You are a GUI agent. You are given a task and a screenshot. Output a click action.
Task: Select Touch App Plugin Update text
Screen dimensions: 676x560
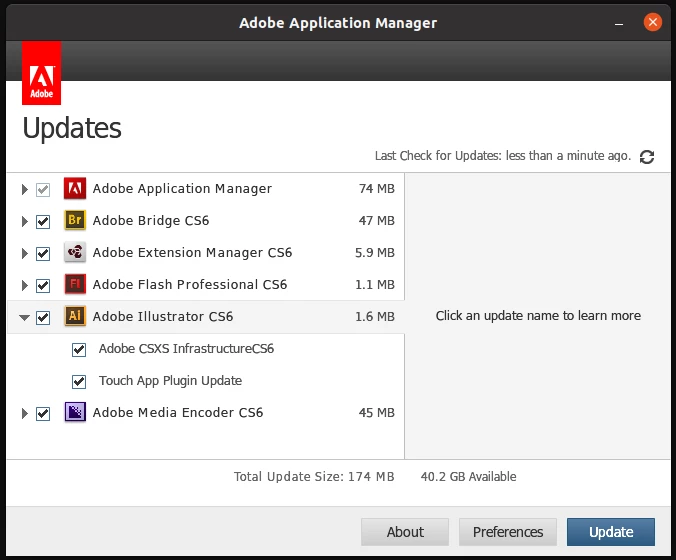(x=170, y=381)
